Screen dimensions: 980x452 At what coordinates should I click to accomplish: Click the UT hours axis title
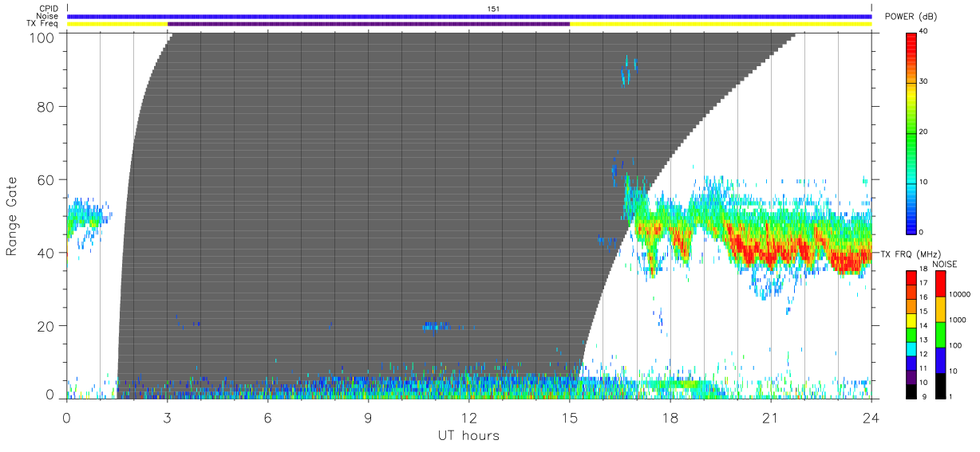click(x=468, y=435)
